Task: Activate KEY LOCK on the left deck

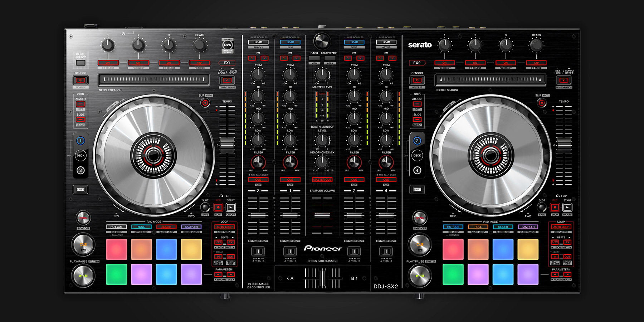Action: [x=227, y=80]
